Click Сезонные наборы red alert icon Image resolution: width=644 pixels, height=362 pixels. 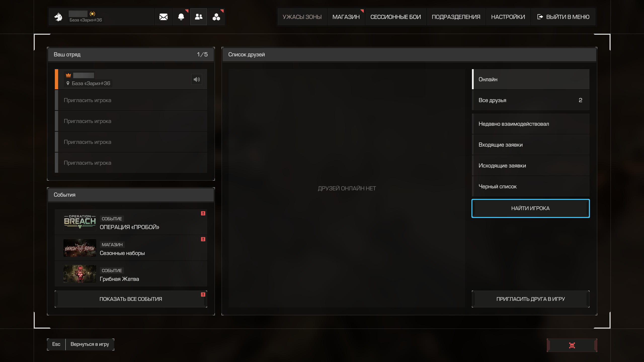pos(203,239)
